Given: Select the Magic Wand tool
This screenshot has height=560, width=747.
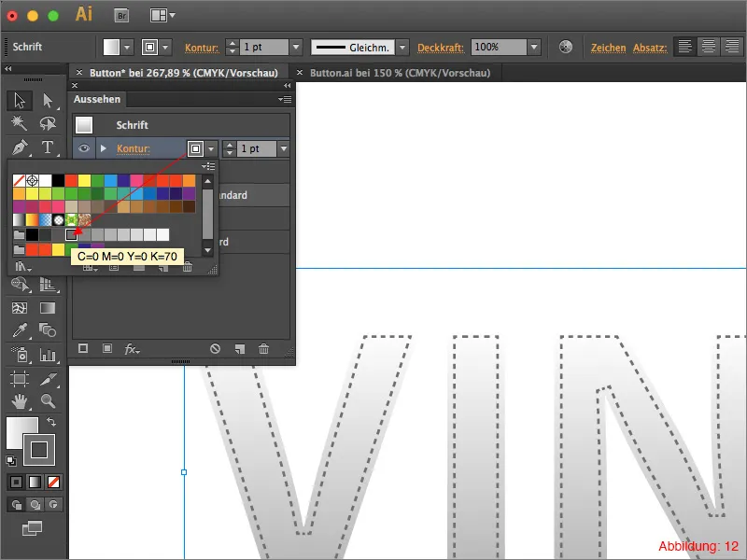Looking at the screenshot, I should point(20,123).
